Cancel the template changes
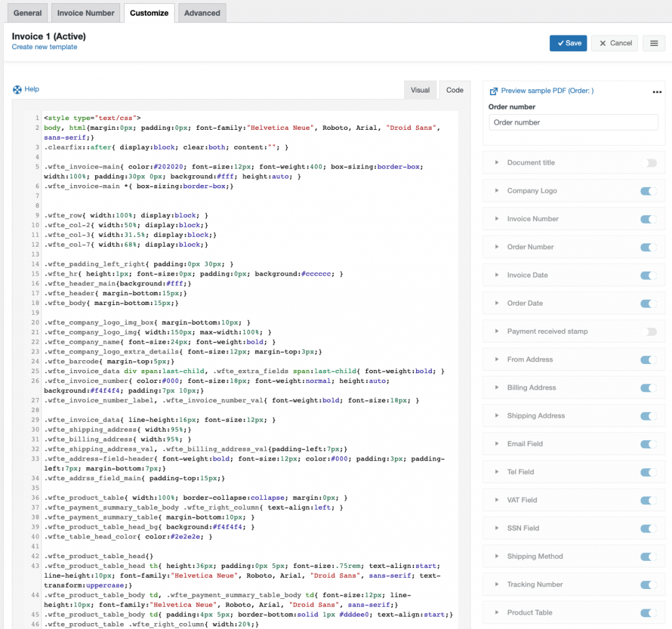Image resolution: width=672 pixels, height=629 pixels. [614, 43]
